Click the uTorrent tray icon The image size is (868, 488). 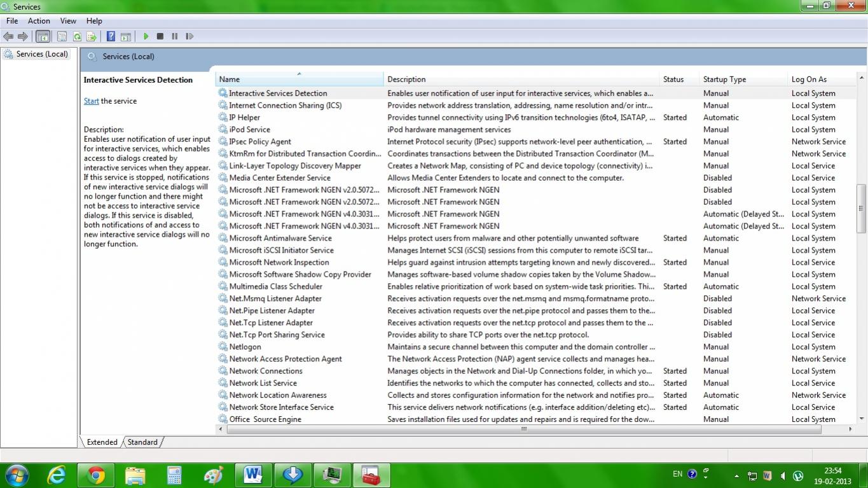[x=798, y=475]
